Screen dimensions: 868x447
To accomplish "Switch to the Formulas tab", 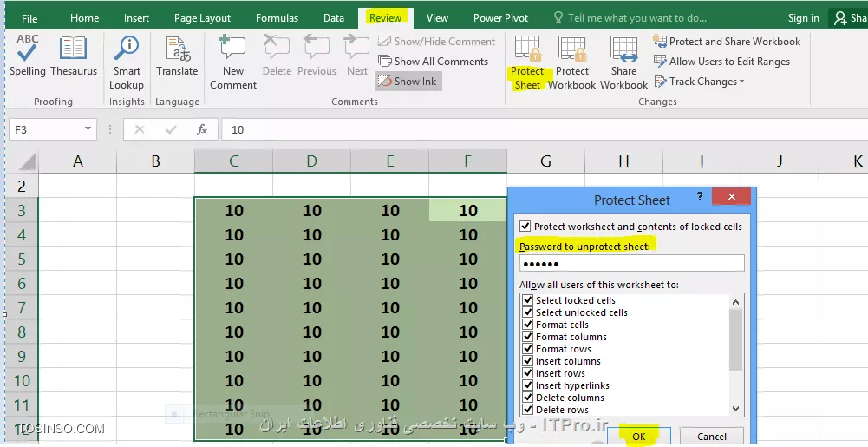I will pyautogui.click(x=277, y=18).
